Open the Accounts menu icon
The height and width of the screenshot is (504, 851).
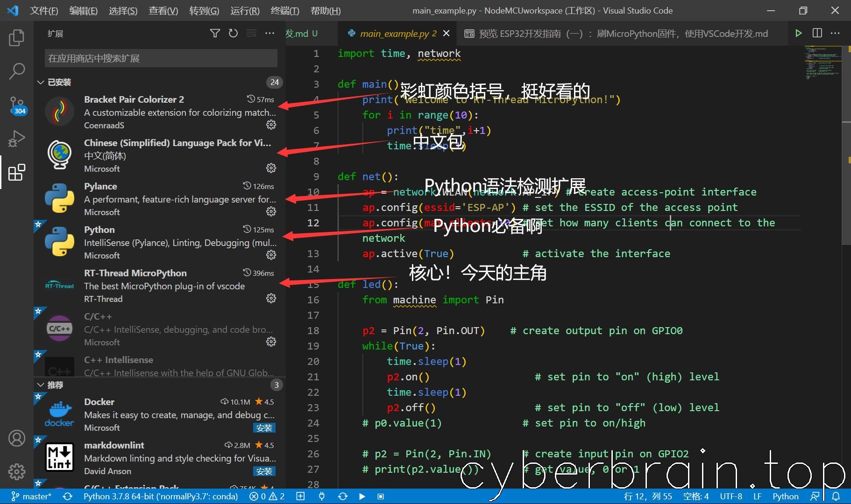[17, 438]
